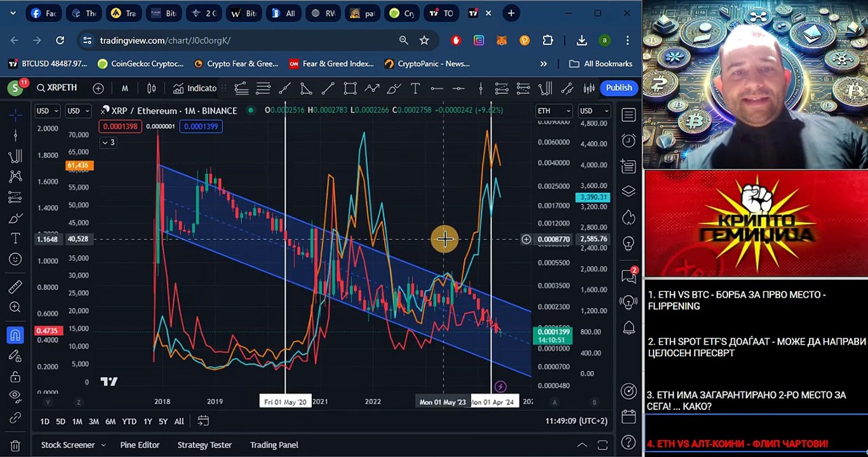Screen dimensions: 868x457
Task: Toggle lock all drawings
Action: coord(16,377)
